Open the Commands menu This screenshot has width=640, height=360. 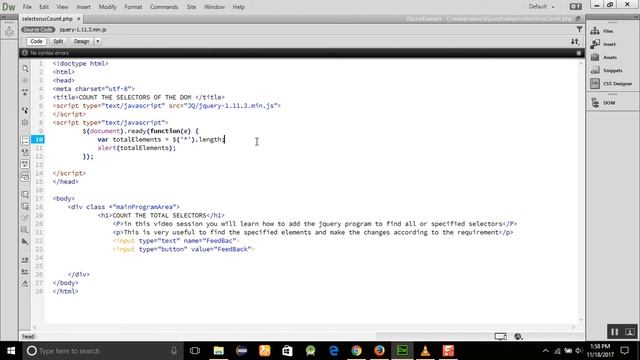[x=164, y=7]
